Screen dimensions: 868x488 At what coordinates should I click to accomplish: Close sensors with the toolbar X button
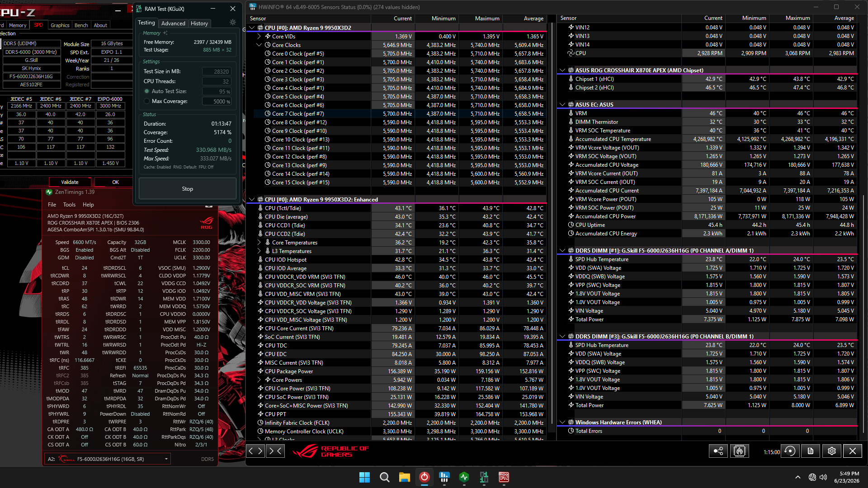pos(853,451)
